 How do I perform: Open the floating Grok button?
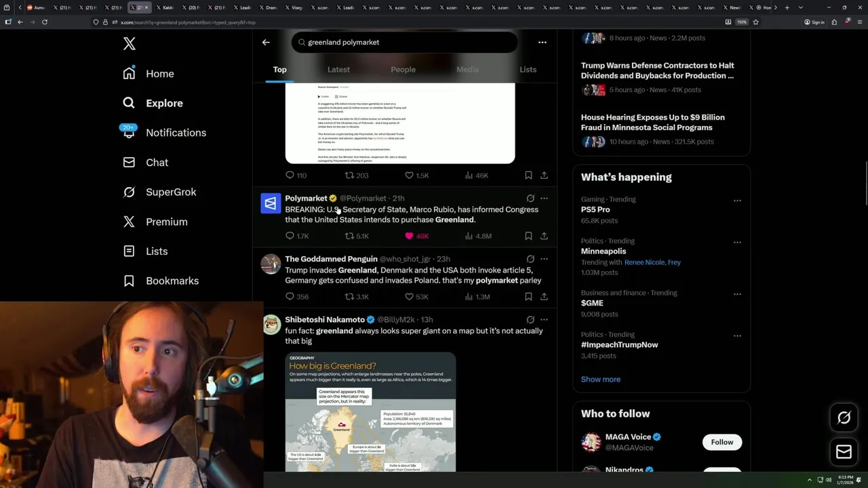(844, 418)
